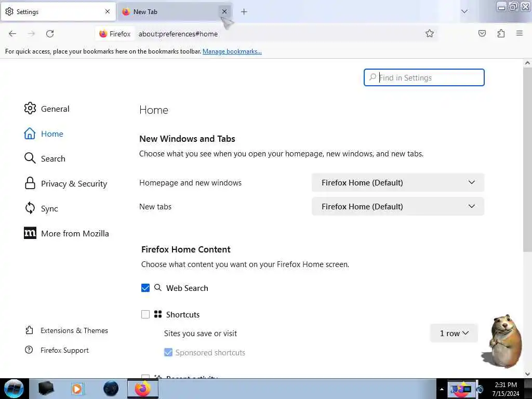
Task: Reload the current page
Action: point(50,34)
